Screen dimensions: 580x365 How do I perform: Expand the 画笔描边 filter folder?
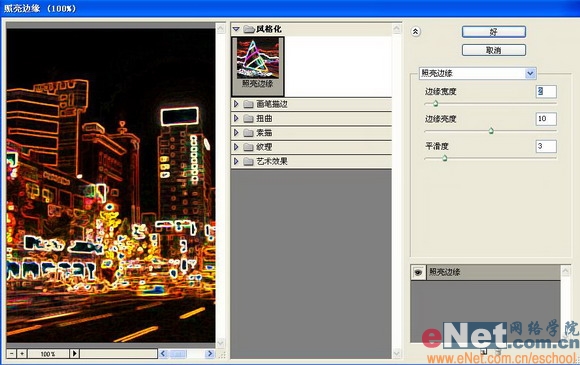236,104
